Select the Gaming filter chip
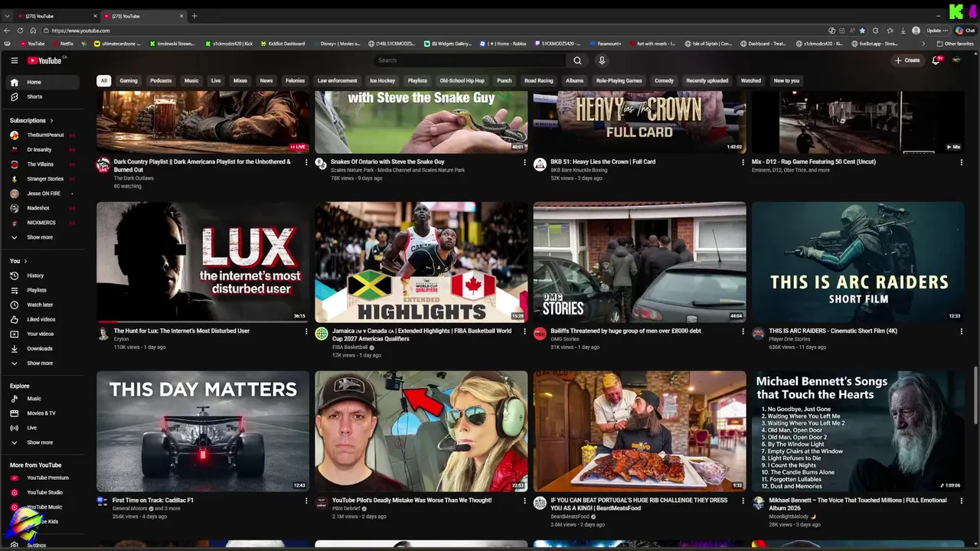 tap(129, 80)
